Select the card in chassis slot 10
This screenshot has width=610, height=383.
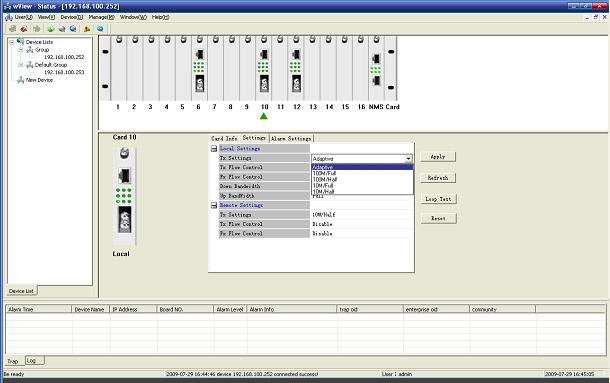pyautogui.click(x=264, y=68)
